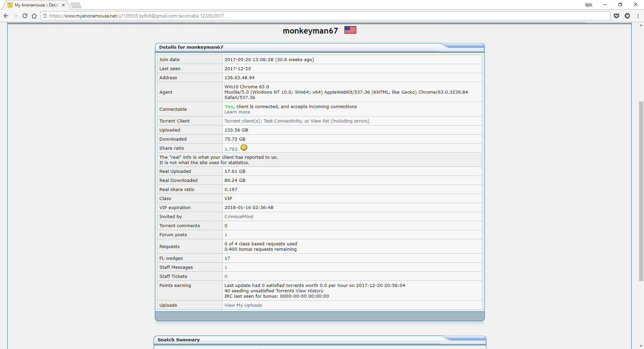Viewport: 644px width, 349px height.
Task: Click the Torrent comments value
Action: [226, 226]
